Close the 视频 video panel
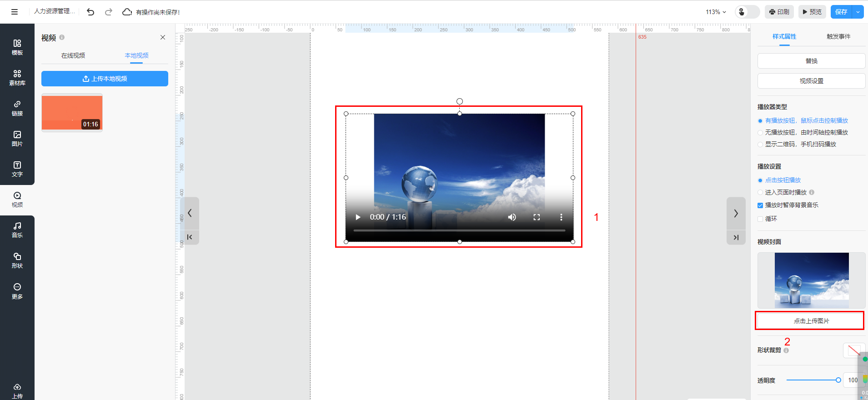The width and height of the screenshot is (868, 400). coord(163,37)
